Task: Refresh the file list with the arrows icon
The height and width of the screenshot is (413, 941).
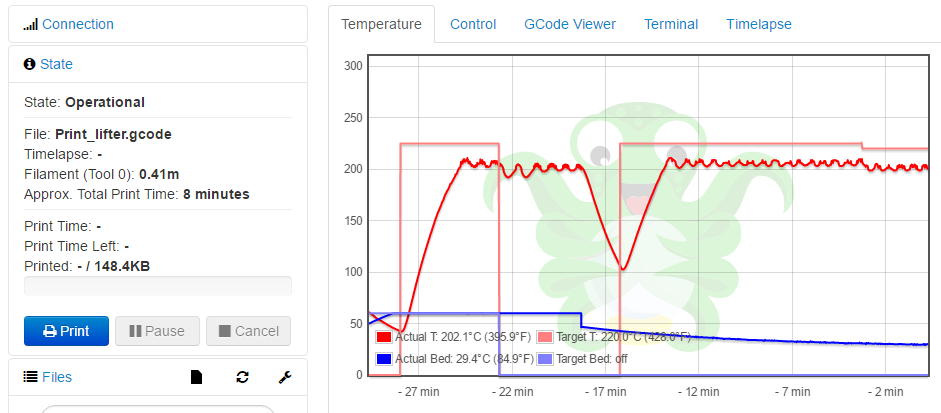Action: (242, 377)
